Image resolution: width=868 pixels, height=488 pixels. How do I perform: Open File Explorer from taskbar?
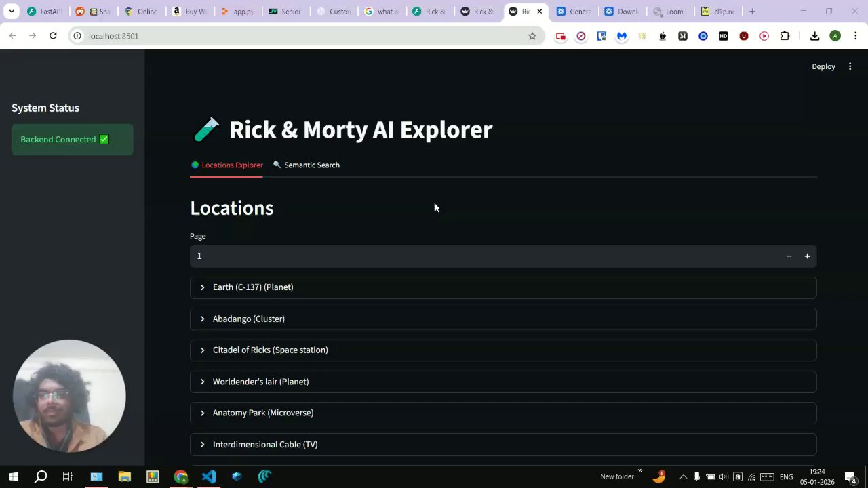[124, 476]
